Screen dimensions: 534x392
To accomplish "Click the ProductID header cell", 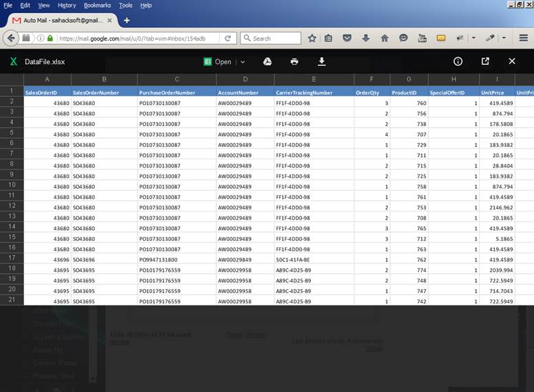I will point(409,93).
